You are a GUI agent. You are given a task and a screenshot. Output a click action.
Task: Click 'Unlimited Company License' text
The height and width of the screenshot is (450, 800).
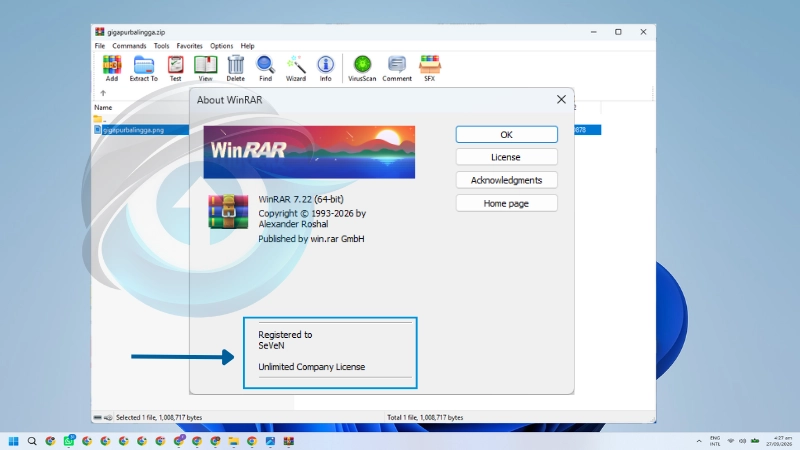pyautogui.click(x=312, y=367)
